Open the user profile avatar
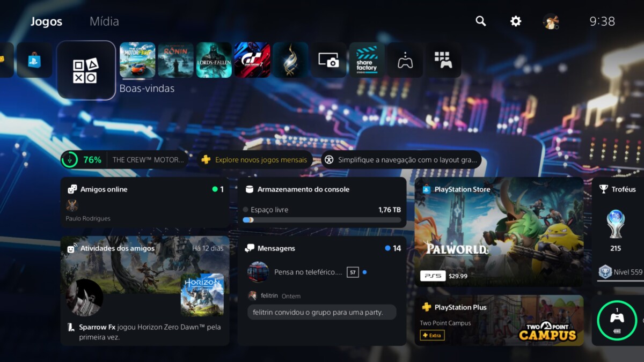Viewport: 644px width, 362px height. (550, 21)
